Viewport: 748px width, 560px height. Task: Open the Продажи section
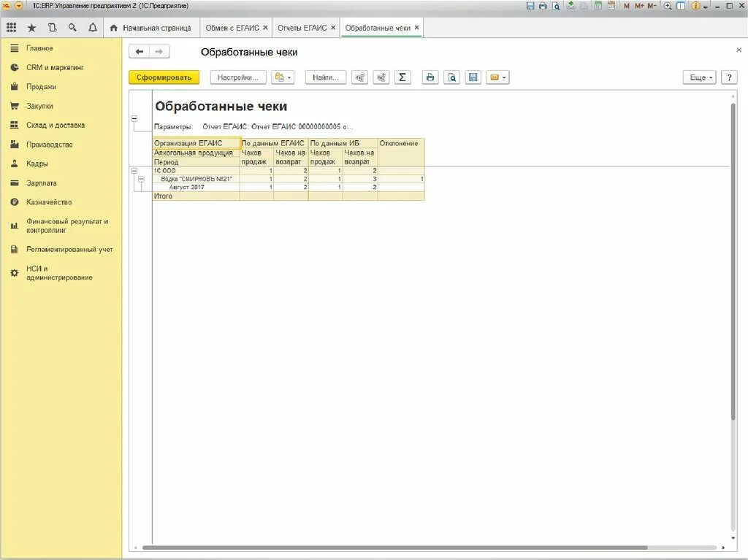click(41, 87)
